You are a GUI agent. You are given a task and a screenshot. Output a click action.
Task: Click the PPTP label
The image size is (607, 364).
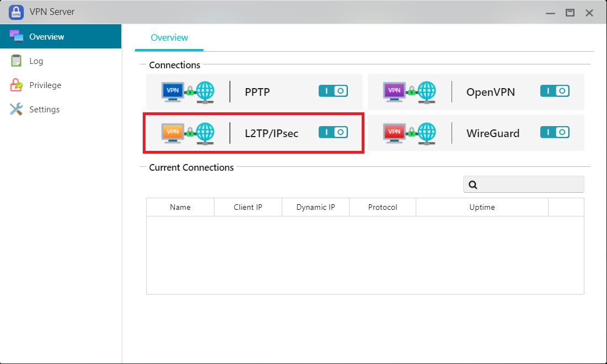(x=257, y=92)
